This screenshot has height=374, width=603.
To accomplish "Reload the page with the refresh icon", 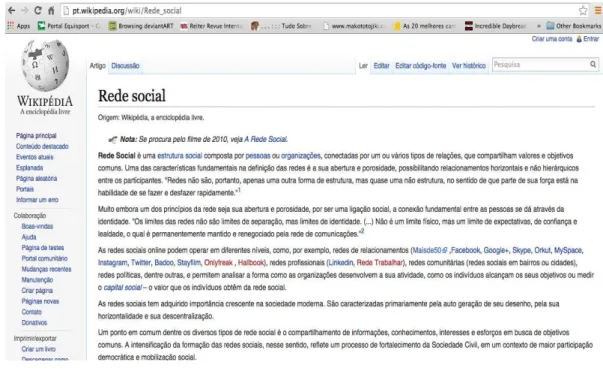I will (x=38, y=10).
